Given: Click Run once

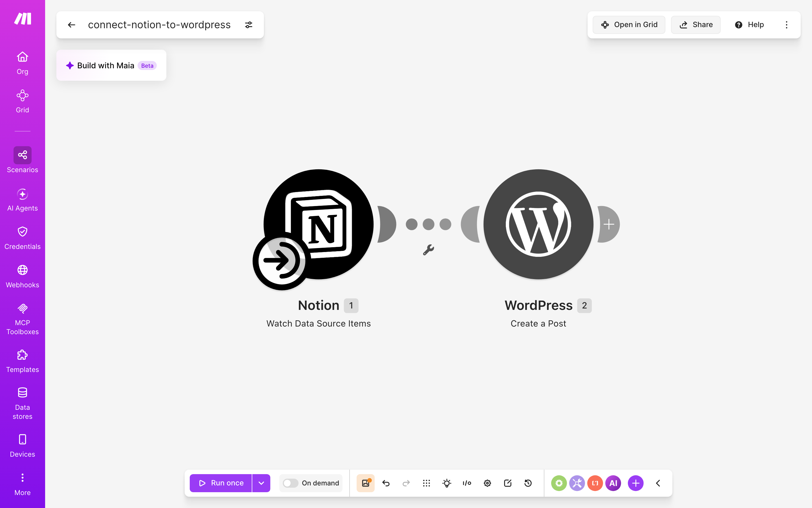Looking at the screenshot, I should (221, 483).
